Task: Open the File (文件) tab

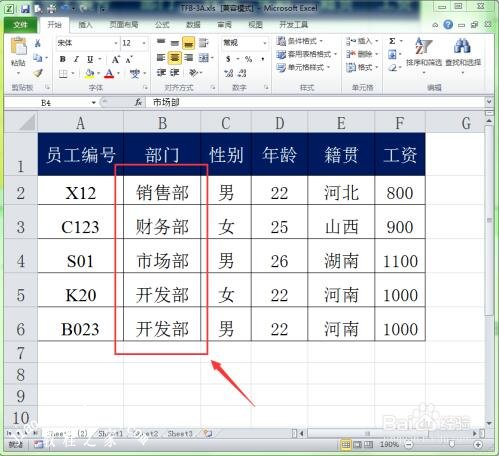Action: [x=20, y=24]
